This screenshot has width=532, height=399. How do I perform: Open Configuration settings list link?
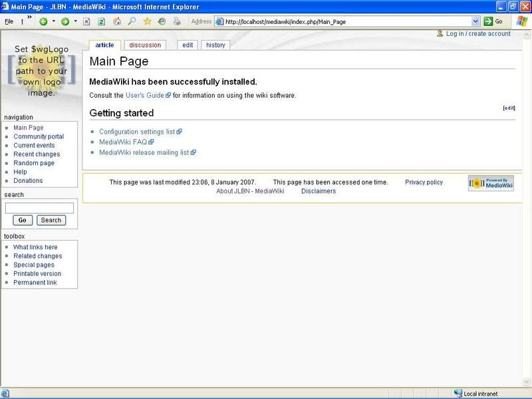pos(140,132)
